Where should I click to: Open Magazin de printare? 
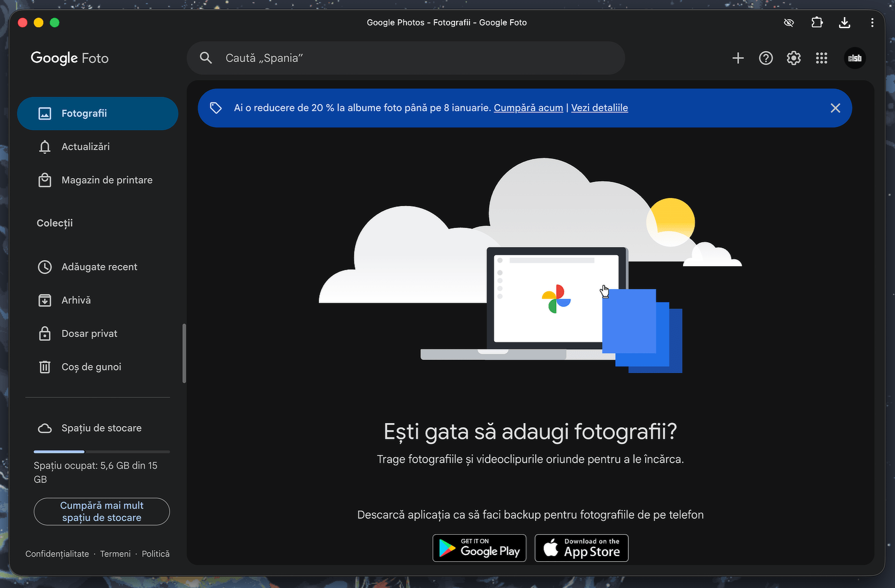point(107,180)
